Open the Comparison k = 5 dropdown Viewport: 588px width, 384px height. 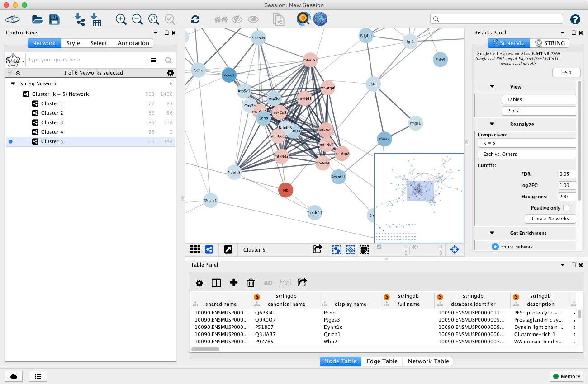(x=526, y=143)
